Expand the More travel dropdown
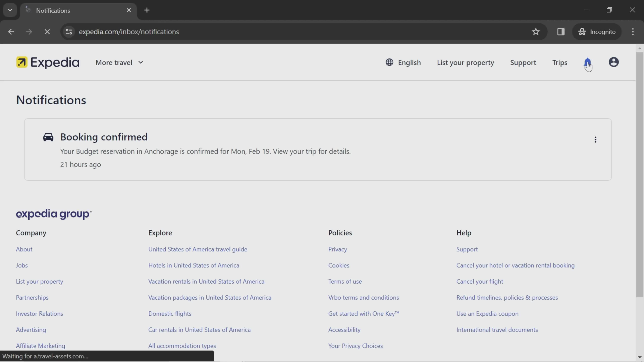 coord(119,63)
